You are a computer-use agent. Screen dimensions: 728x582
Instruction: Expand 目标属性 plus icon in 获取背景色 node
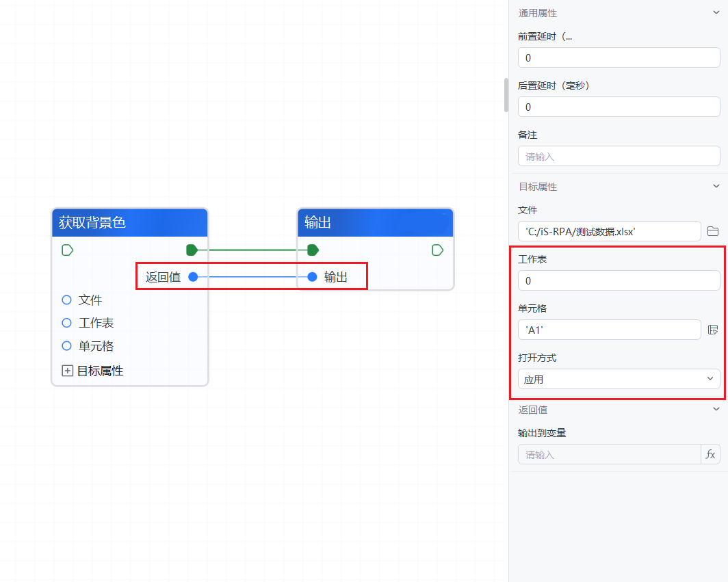[x=67, y=371]
